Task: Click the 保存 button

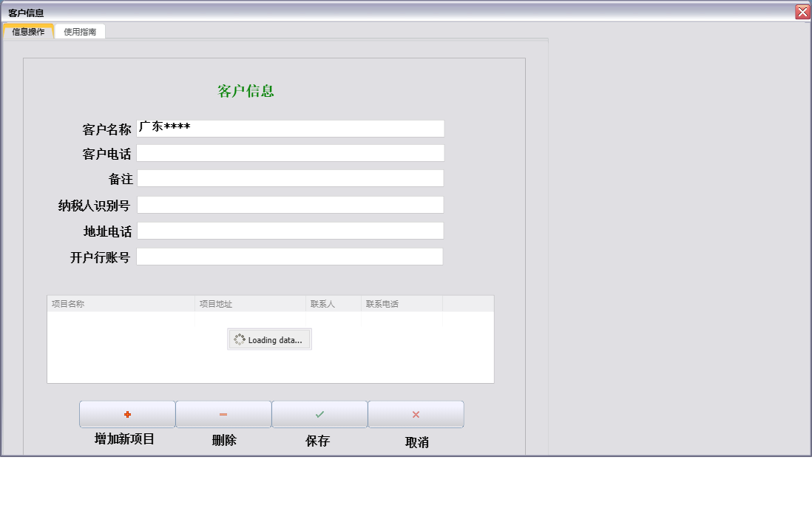Action: (319, 414)
